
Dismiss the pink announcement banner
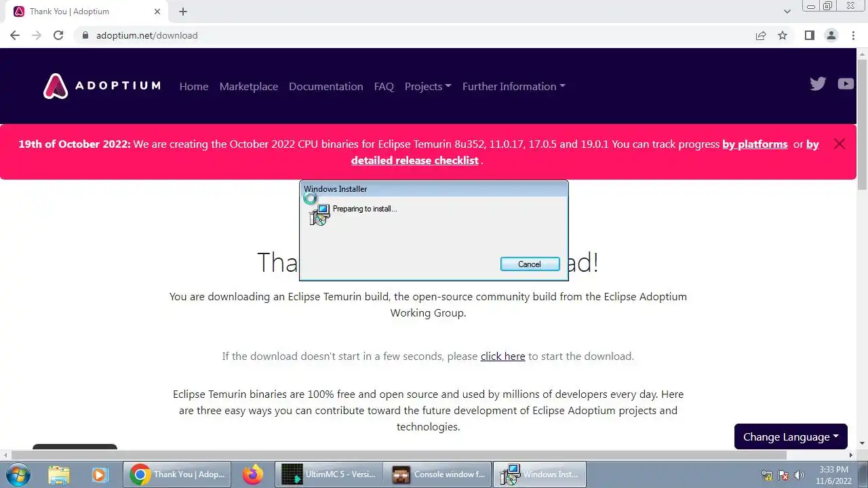tap(840, 144)
